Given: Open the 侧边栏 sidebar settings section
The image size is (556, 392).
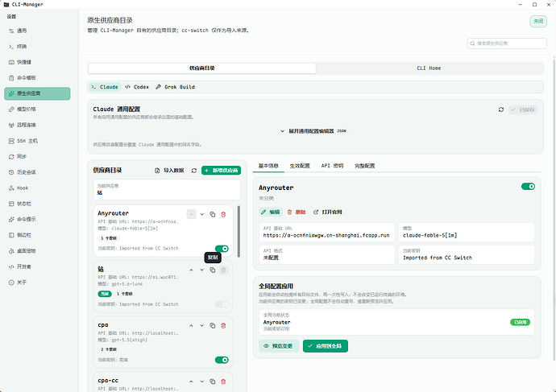Looking at the screenshot, I should [x=37, y=235].
